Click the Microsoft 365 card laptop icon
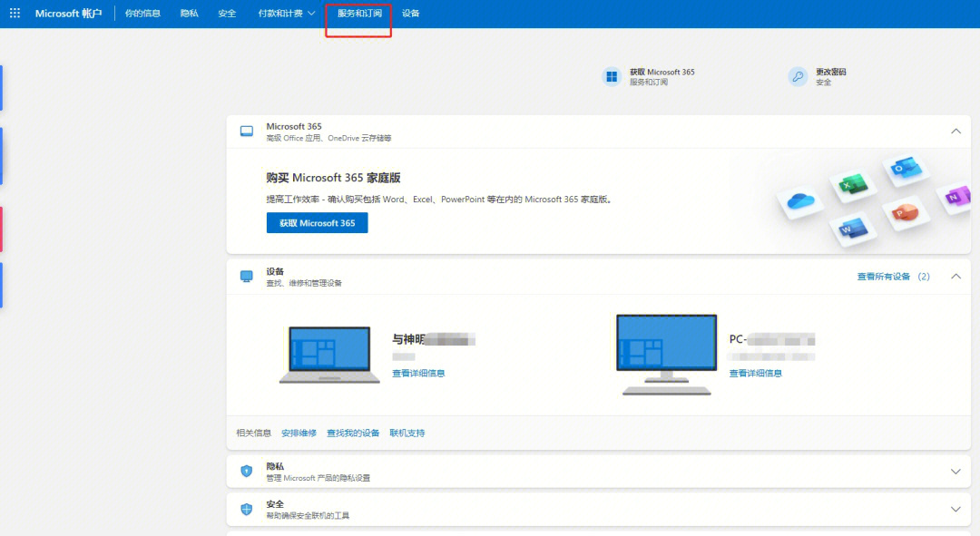The height and width of the screenshot is (536, 980). click(x=247, y=132)
